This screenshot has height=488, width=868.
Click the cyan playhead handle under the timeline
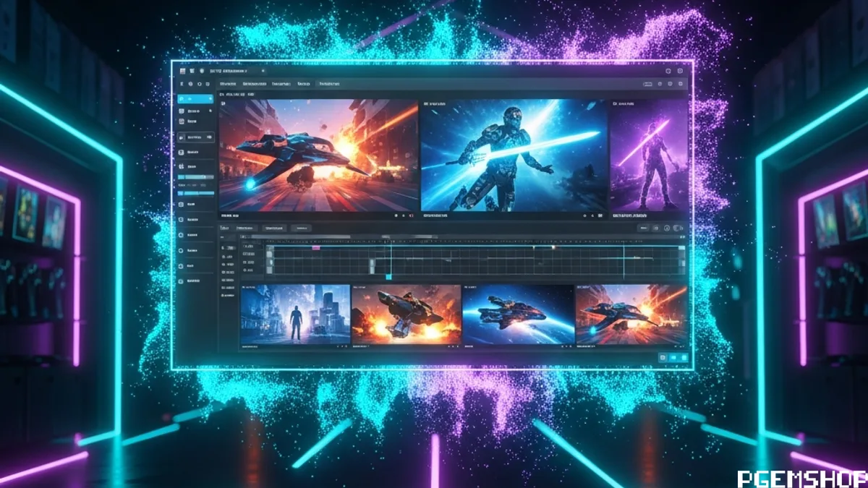(x=388, y=276)
